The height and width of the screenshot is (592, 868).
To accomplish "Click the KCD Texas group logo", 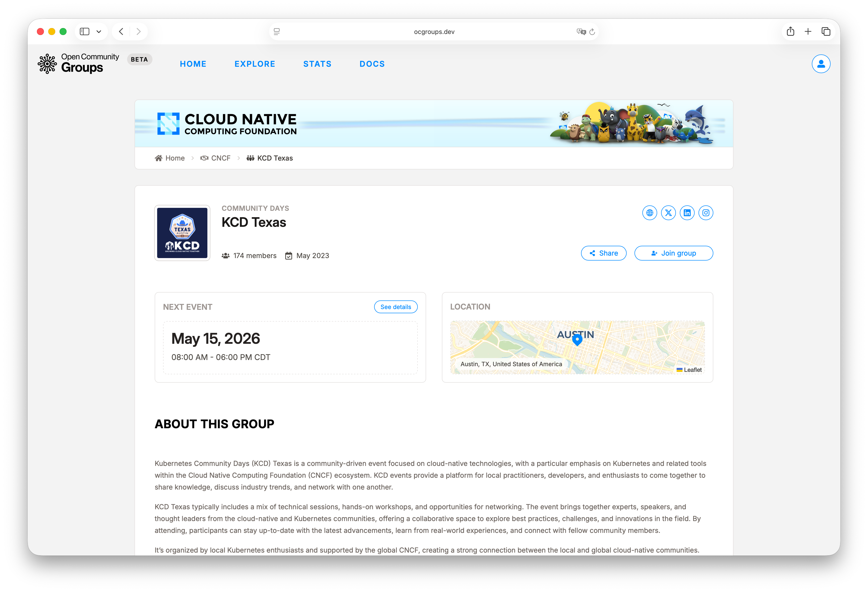I will [182, 233].
